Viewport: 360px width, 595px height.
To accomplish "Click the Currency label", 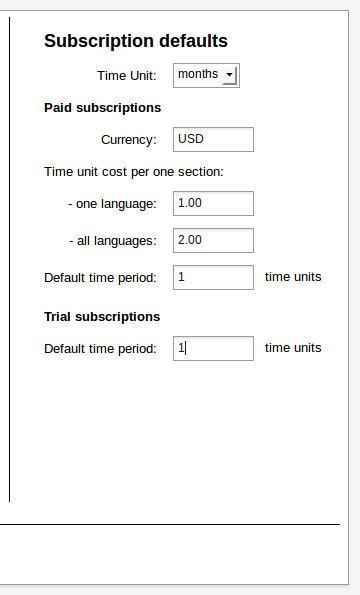I will pos(129,140).
